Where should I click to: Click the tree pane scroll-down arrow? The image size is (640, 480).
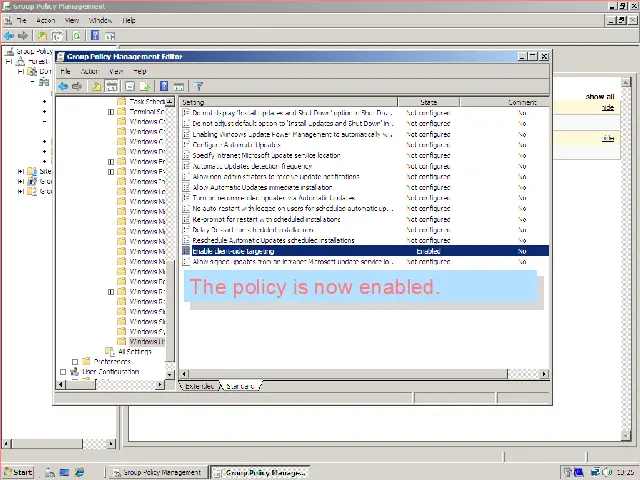[170, 374]
